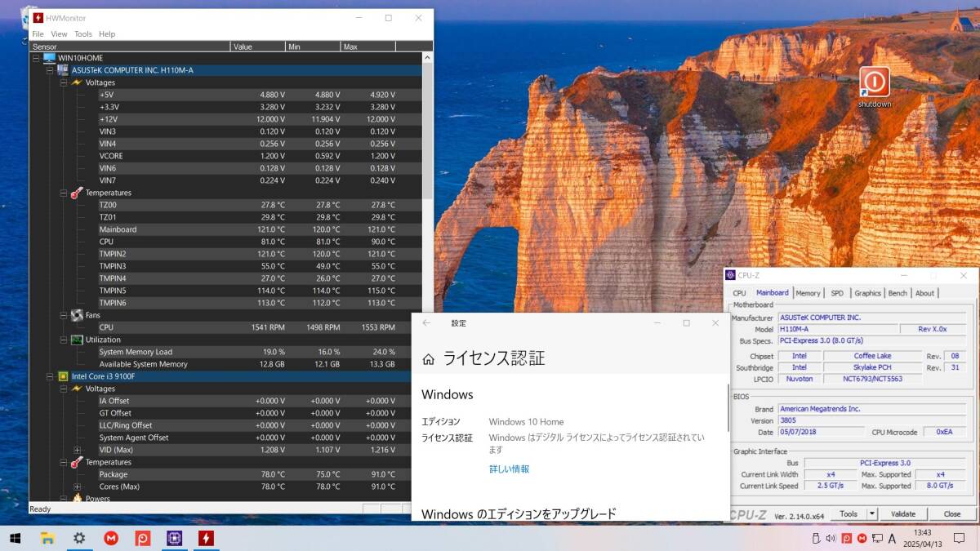Screen dimensions: 980x551
Task: Click the flame icon beside Powers
Action: tap(77, 498)
